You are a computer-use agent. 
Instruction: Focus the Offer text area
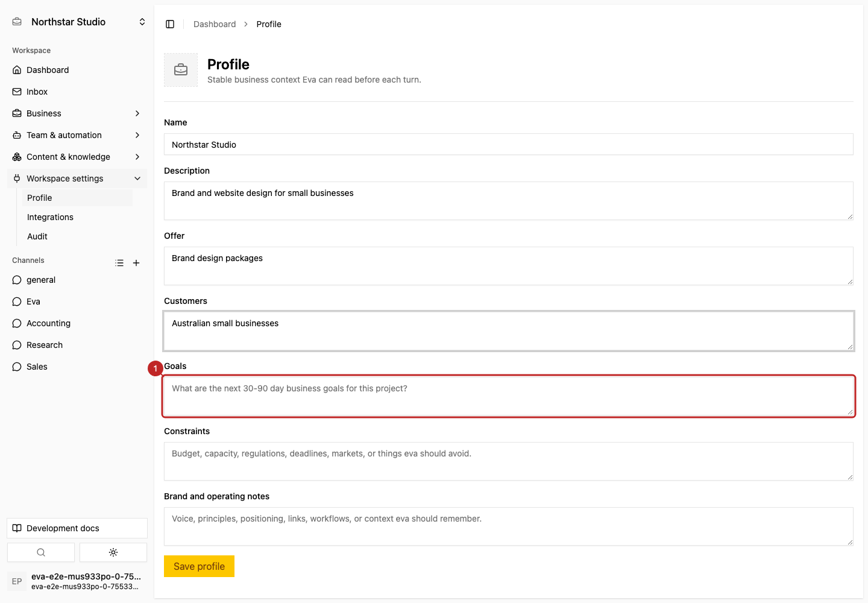click(x=509, y=266)
